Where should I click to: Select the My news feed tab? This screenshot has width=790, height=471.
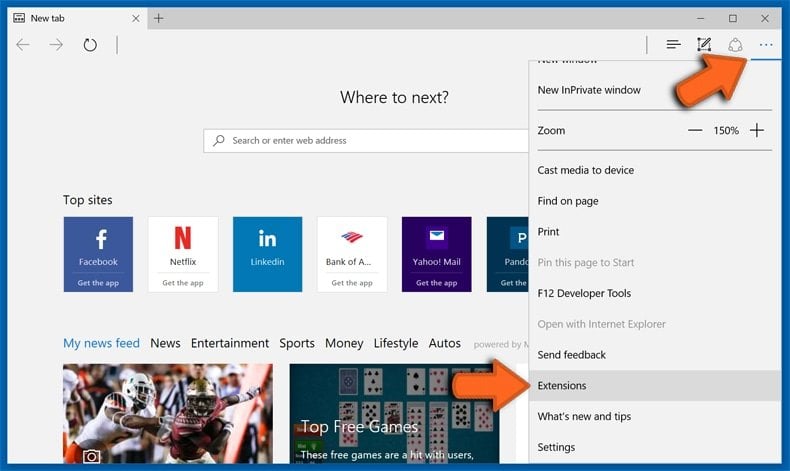click(101, 343)
